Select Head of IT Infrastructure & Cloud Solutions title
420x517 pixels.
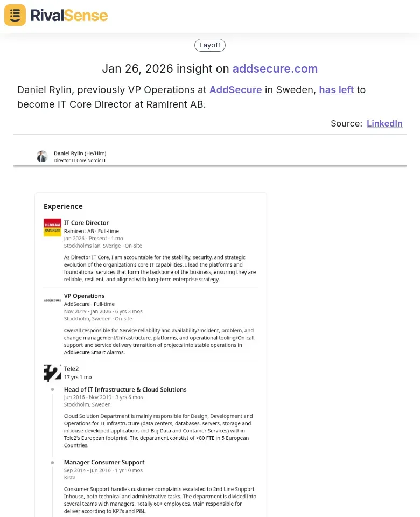pyautogui.click(x=125, y=389)
